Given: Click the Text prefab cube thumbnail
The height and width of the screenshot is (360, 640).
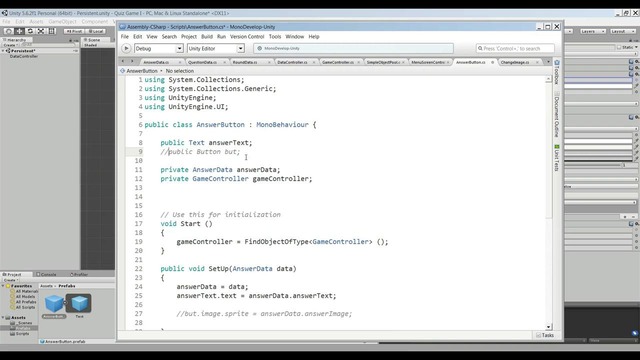Looking at the screenshot, I should pos(79,304).
